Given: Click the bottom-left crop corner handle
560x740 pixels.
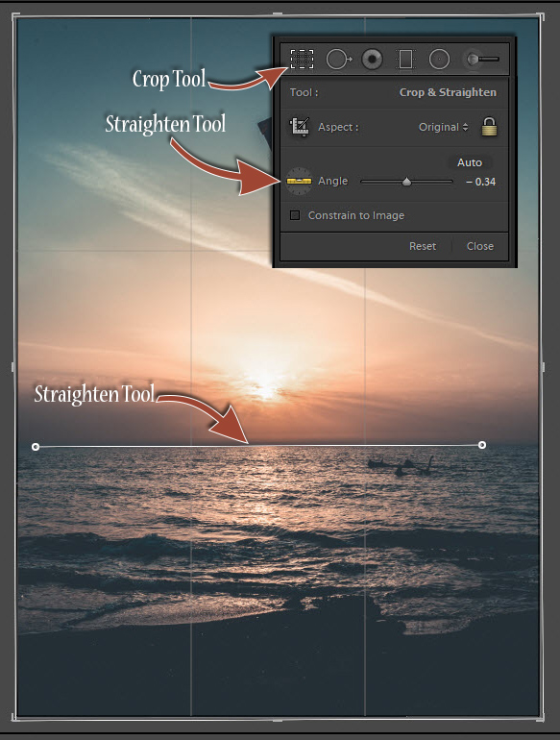Looking at the screenshot, I should pyautogui.click(x=14, y=718).
